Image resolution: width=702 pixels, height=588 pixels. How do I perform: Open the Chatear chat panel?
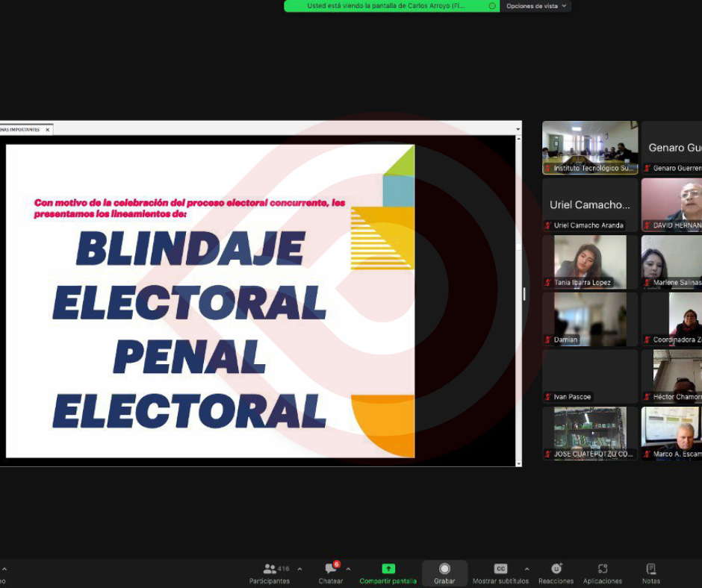[x=331, y=573]
